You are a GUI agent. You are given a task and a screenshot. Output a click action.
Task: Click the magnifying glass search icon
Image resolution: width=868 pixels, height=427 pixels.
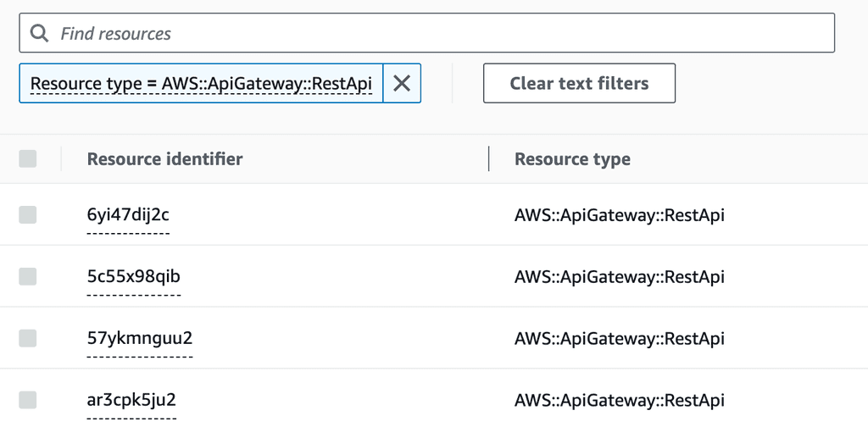(39, 34)
